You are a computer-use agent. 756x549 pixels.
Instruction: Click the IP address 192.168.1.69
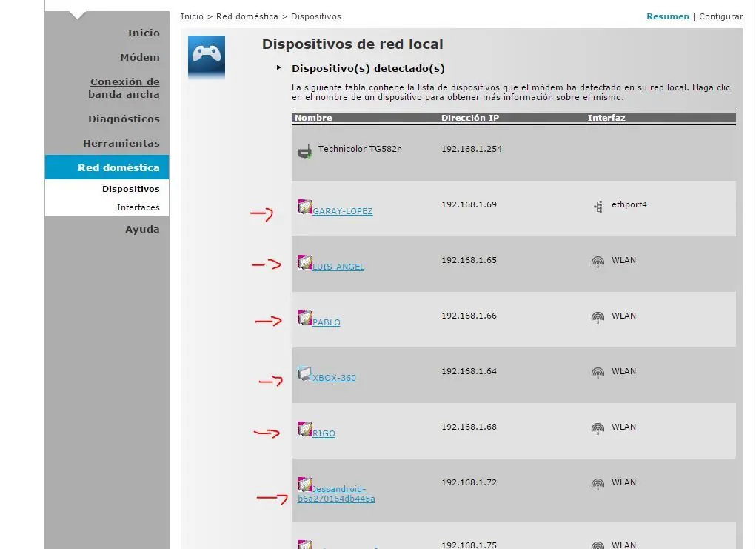(x=469, y=204)
